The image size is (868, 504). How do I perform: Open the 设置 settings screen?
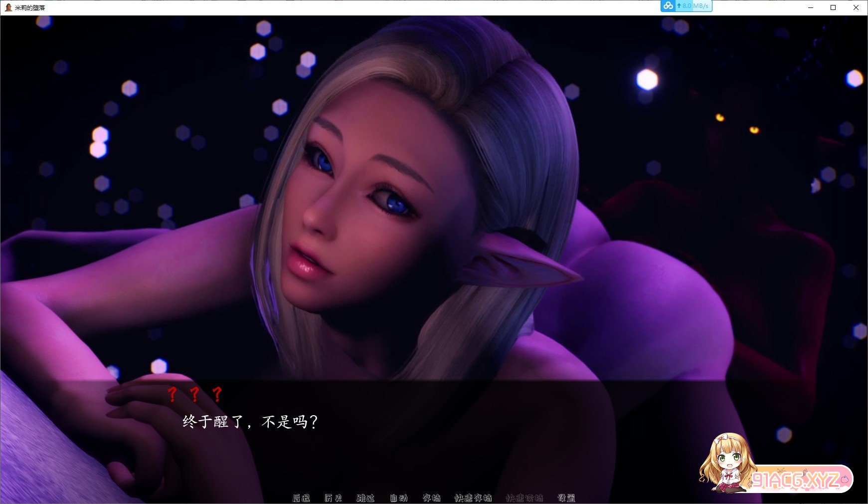pos(567,498)
